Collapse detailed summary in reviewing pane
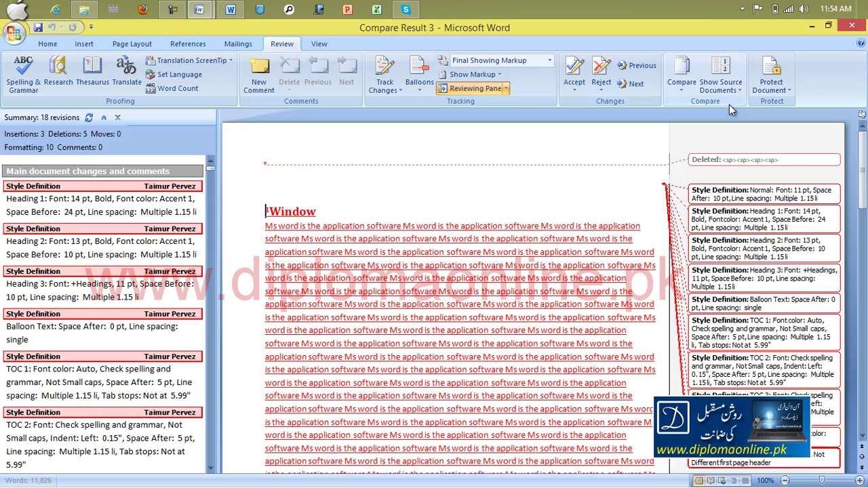 coord(104,117)
